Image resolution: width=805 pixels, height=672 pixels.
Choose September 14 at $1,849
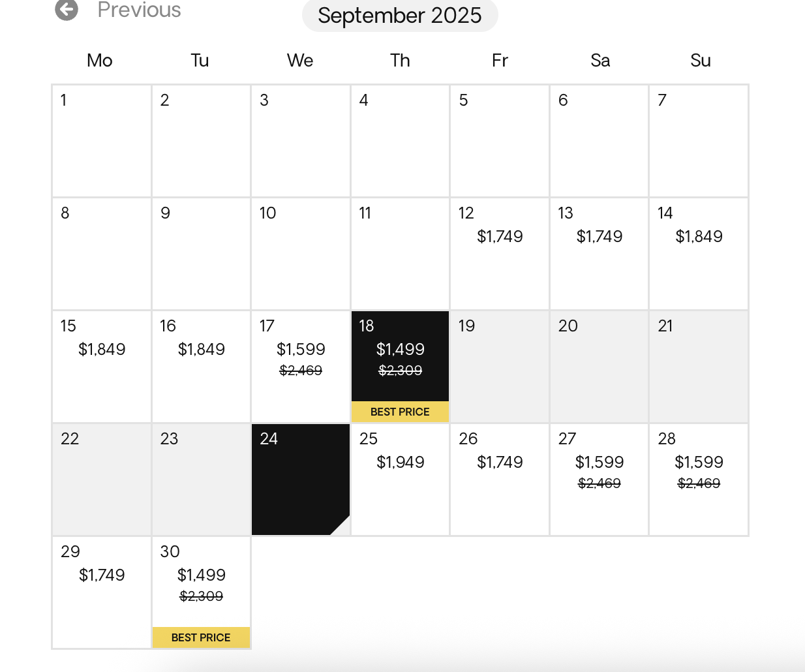(x=699, y=254)
